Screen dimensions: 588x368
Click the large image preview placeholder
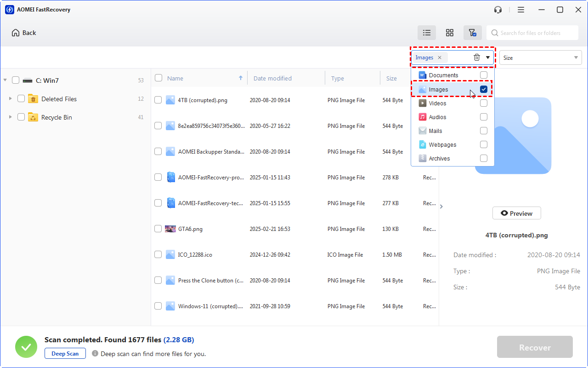point(513,136)
